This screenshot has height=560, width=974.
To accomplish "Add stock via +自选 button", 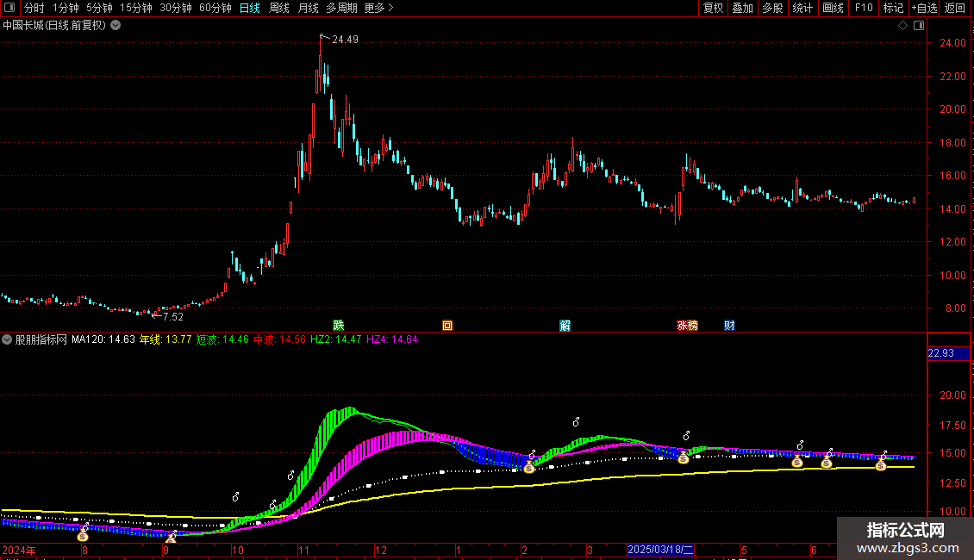I will coord(924,8).
